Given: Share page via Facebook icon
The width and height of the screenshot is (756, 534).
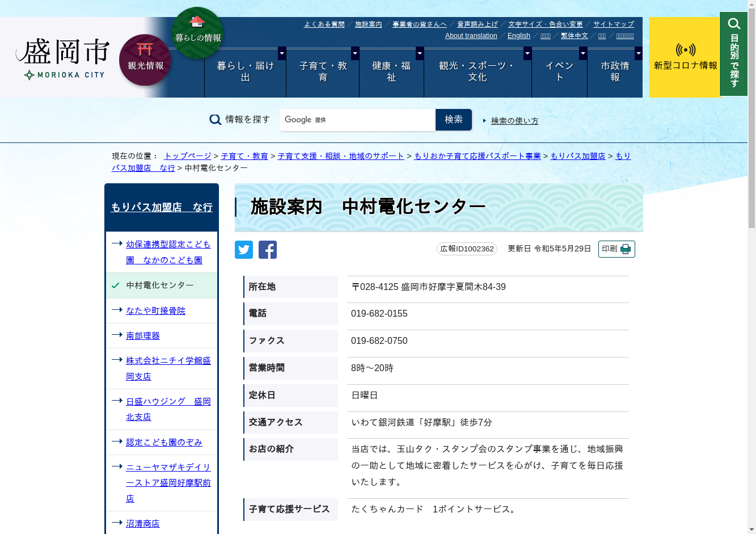Looking at the screenshot, I should pyautogui.click(x=268, y=250).
